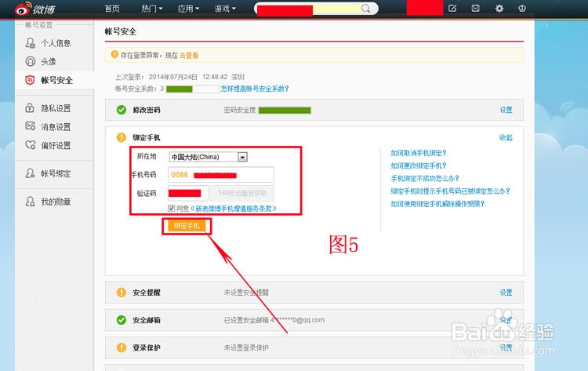588x371 pixels.
Task: Toggle the agree to service terms checkbox
Action: (172, 208)
